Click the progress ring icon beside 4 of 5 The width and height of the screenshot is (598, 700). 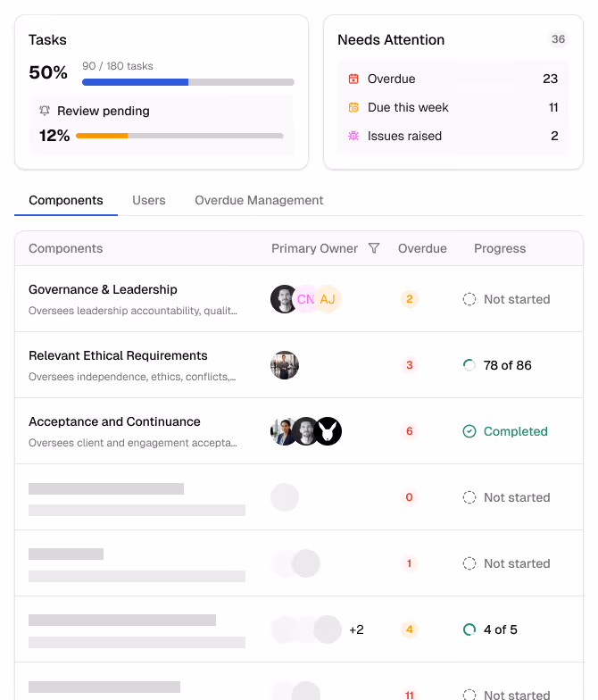coord(469,629)
